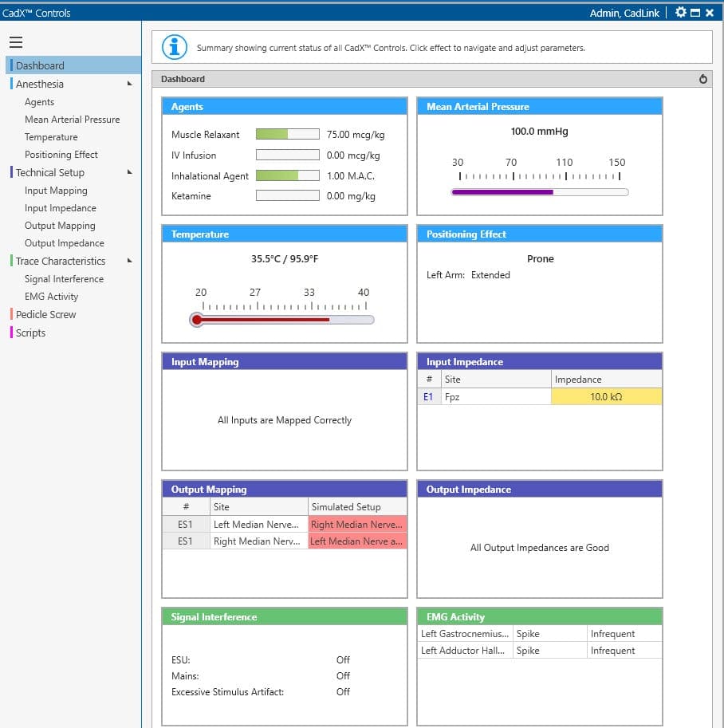Click the Mean Arterial Pressure slider bar
This screenshot has height=728, width=724.
coord(539,192)
